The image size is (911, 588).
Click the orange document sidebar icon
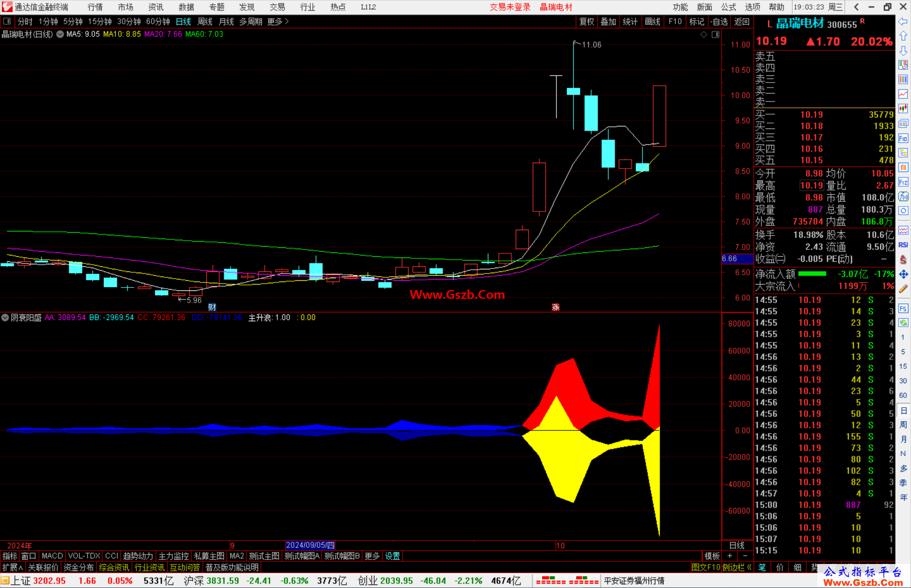[903, 167]
